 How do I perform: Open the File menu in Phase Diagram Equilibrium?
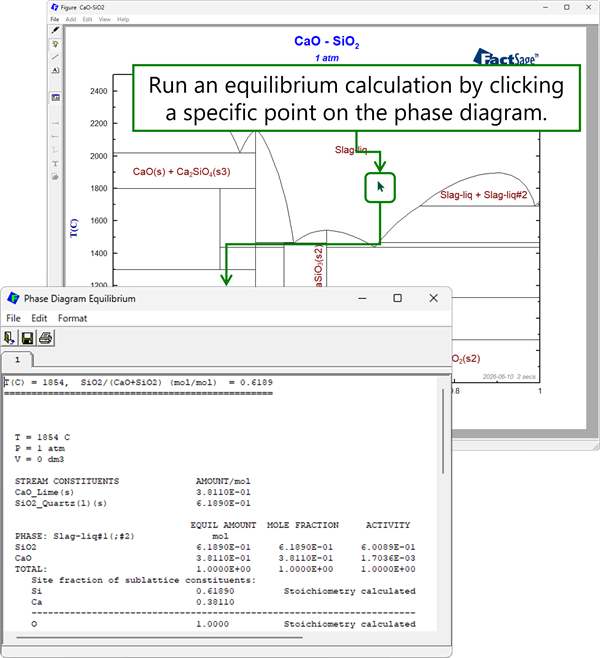(13, 318)
